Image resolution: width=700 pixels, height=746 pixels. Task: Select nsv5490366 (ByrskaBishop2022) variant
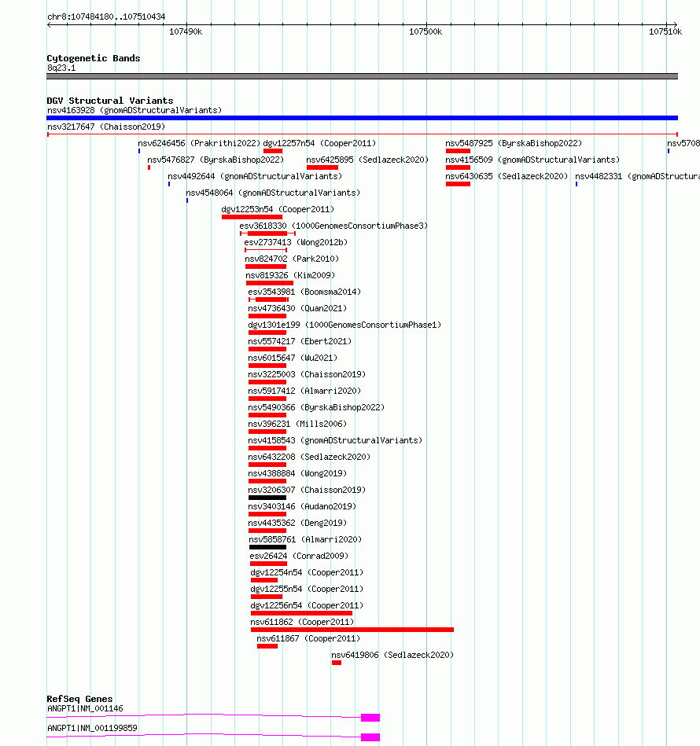point(316,408)
